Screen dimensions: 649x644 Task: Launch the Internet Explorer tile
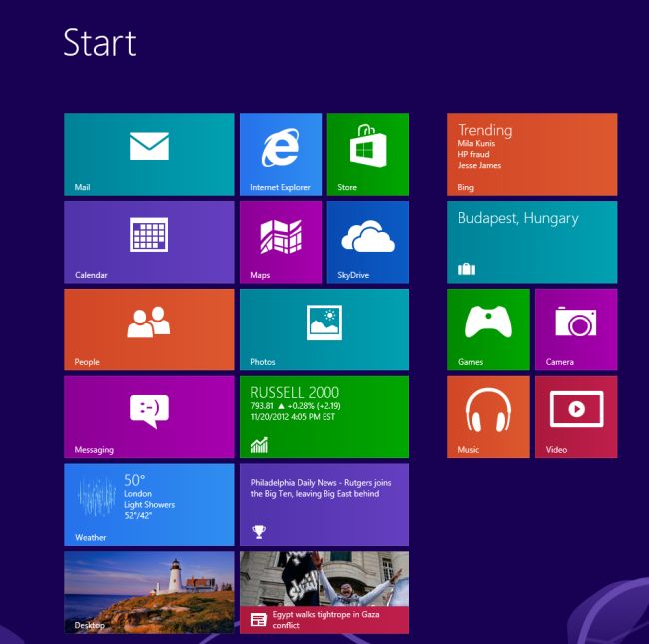click(281, 154)
